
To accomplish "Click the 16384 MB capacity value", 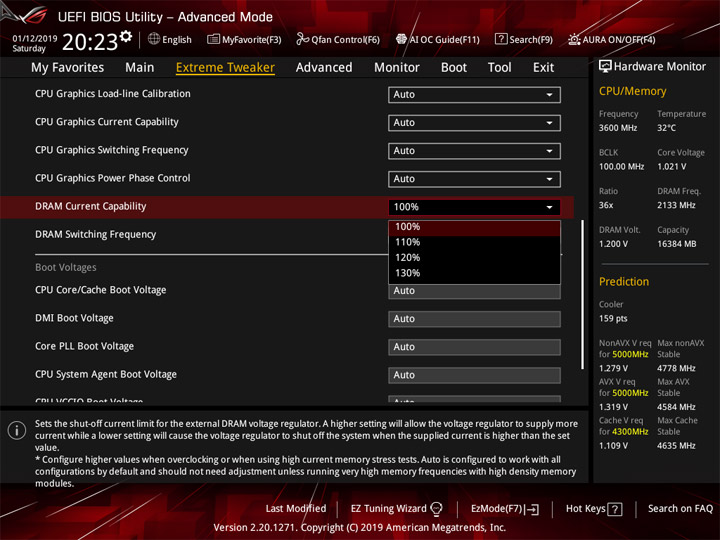I will coord(676,244).
